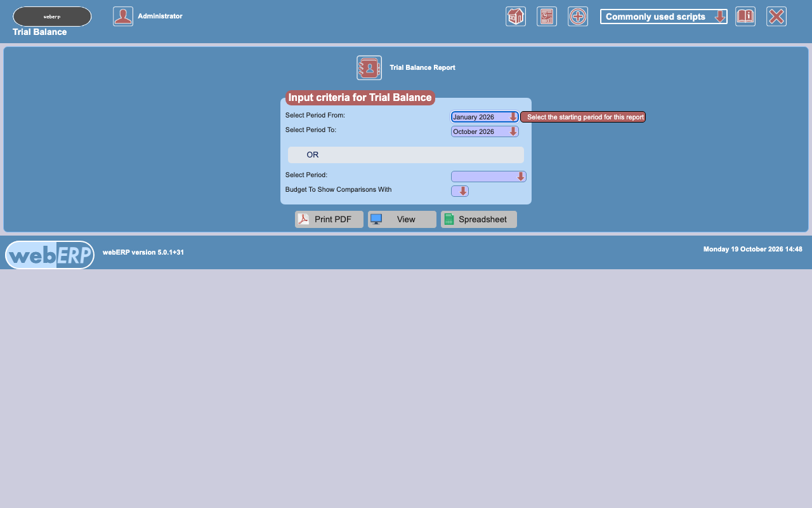Open the Select Period From dropdown

click(485, 117)
